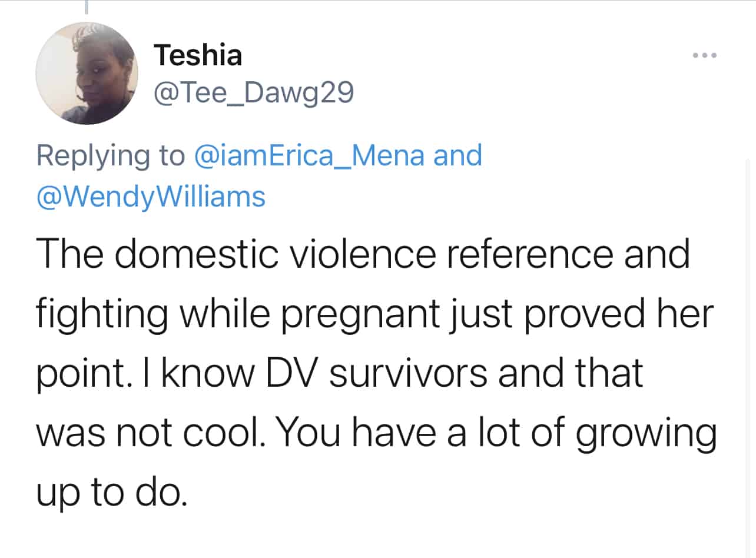
Task: Click "DV survivors" in the tweet
Action: point(377,374)
